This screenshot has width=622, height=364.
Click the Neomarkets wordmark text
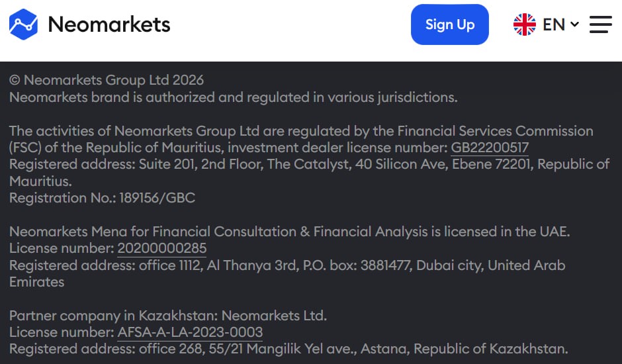pos(109,24)
